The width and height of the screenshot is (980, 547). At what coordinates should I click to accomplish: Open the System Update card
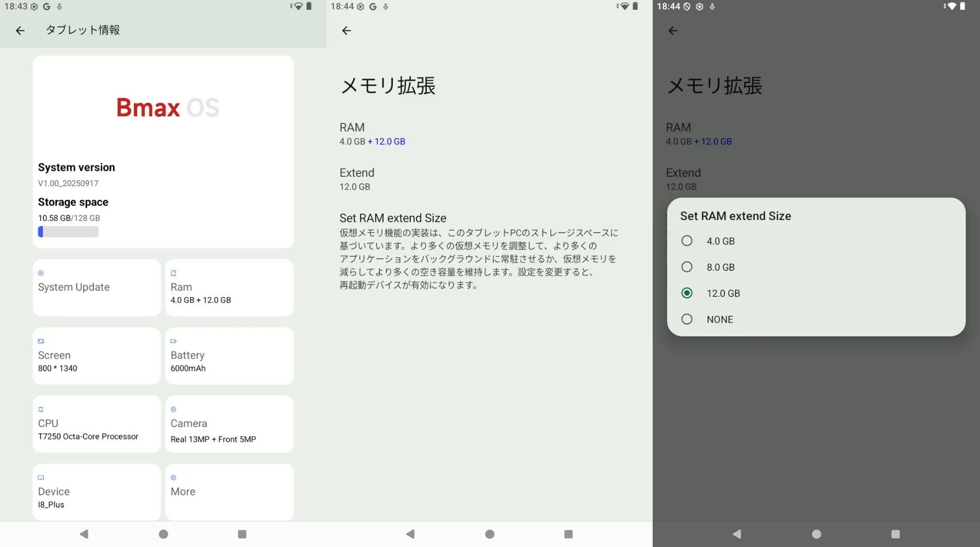coord(97,287)
